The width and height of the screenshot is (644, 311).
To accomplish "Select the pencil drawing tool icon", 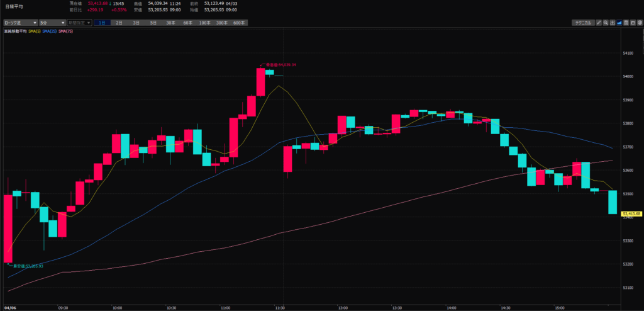I will 598,23.
